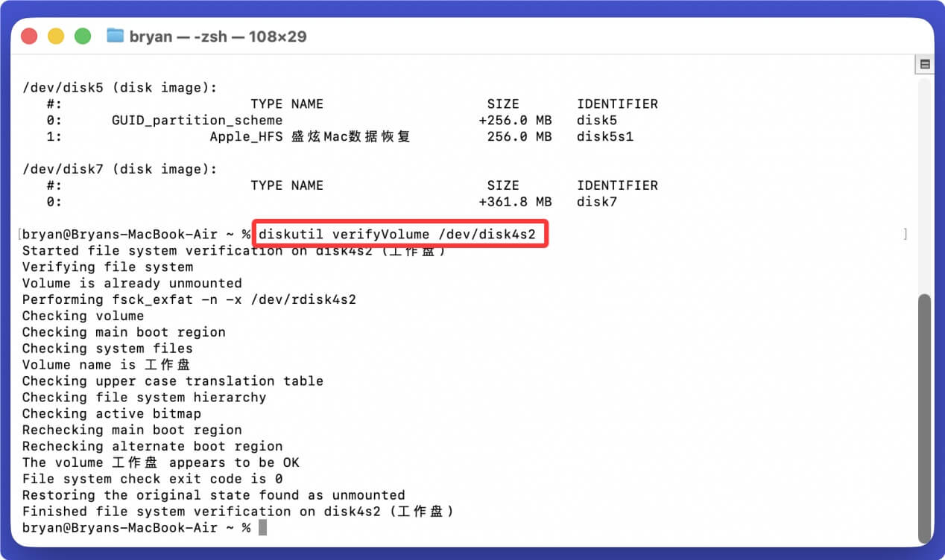Click the "Performing fsck_exfat" output line
945x560 pixels.
[189, 299]
